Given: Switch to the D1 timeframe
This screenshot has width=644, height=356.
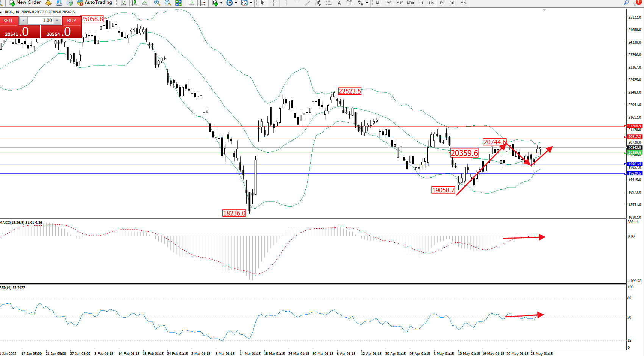Looking at the screenshot, I should tap(442, 3).
